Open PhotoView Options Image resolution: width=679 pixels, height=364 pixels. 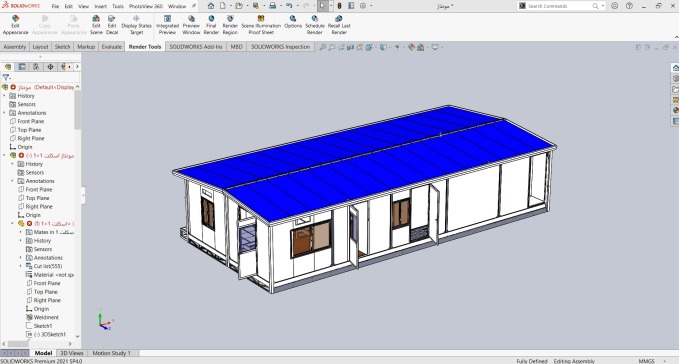tap(293, 23)
